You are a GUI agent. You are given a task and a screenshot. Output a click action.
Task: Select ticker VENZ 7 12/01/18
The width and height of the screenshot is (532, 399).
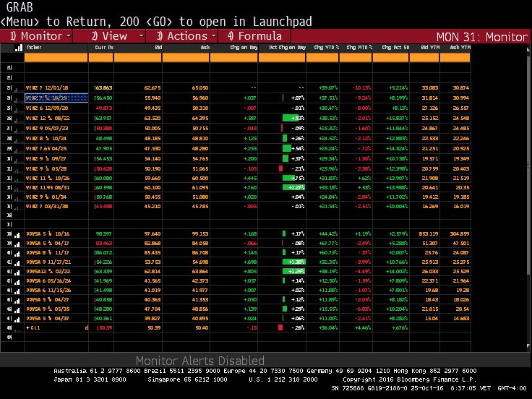(x=47, y=88)
